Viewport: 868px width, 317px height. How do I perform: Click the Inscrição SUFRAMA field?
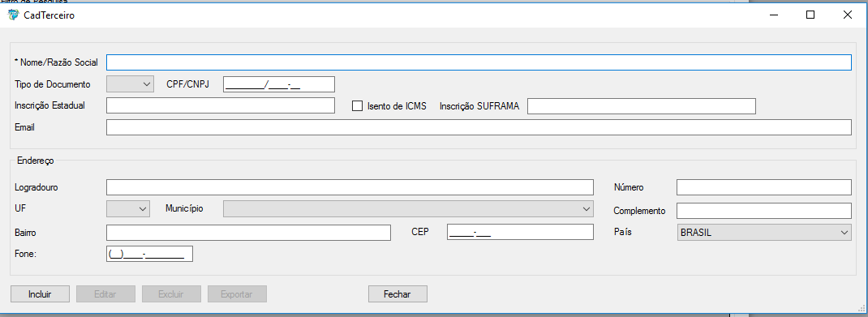642,105
